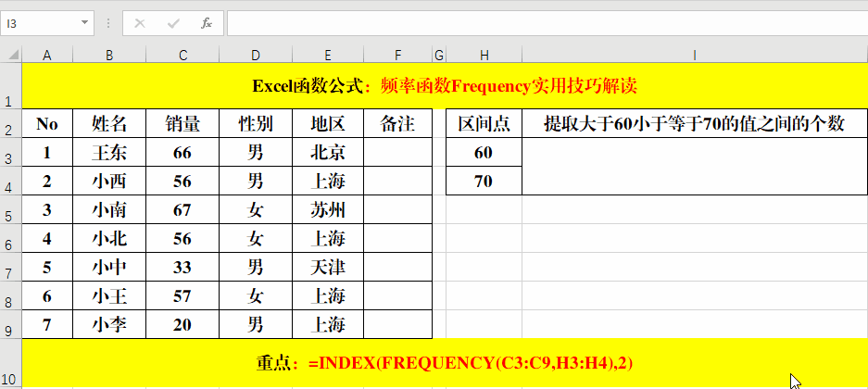868x389 pixels.
Task: Click the sales cell with value 57
Action: pos(182,296)
